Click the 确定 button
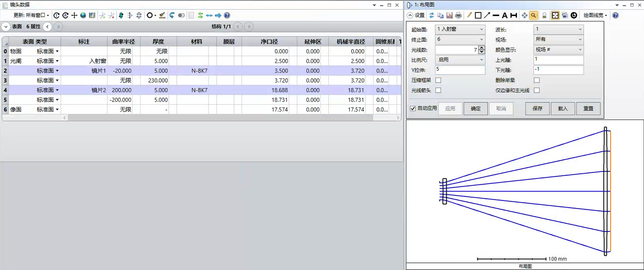Image resolution: width=644 pixels, height=270 pixels. coord(476,109)
